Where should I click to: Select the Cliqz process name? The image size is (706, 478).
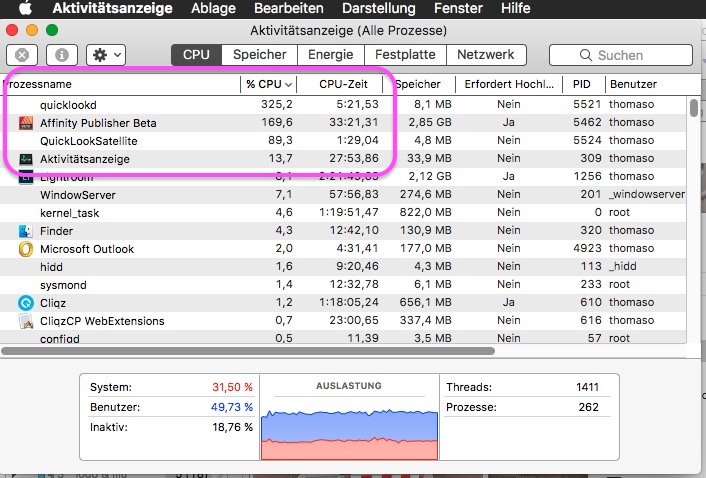click(x=53, y=303)
